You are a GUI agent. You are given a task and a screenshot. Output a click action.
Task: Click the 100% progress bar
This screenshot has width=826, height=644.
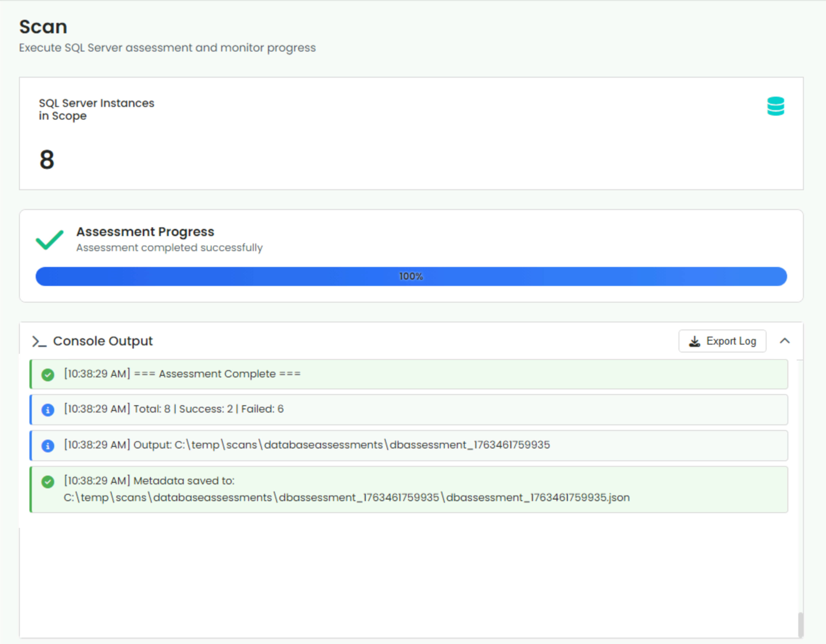[x=411, y=276]
